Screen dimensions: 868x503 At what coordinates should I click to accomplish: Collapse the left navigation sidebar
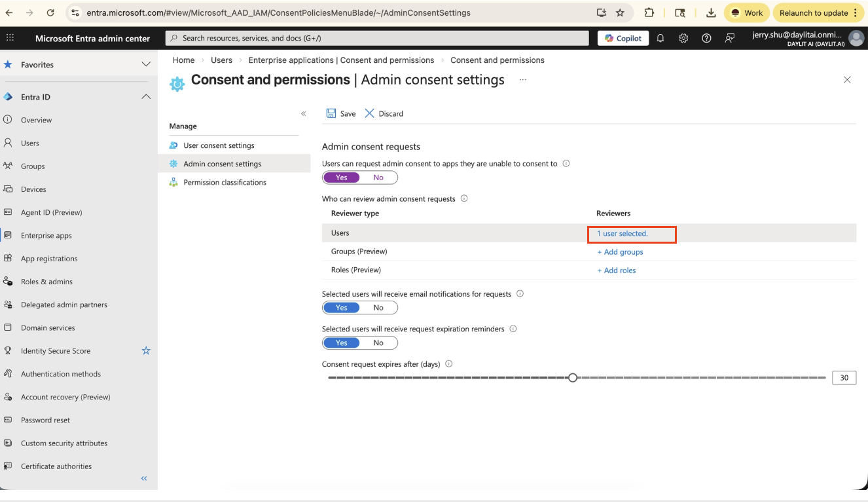(144, 479)
